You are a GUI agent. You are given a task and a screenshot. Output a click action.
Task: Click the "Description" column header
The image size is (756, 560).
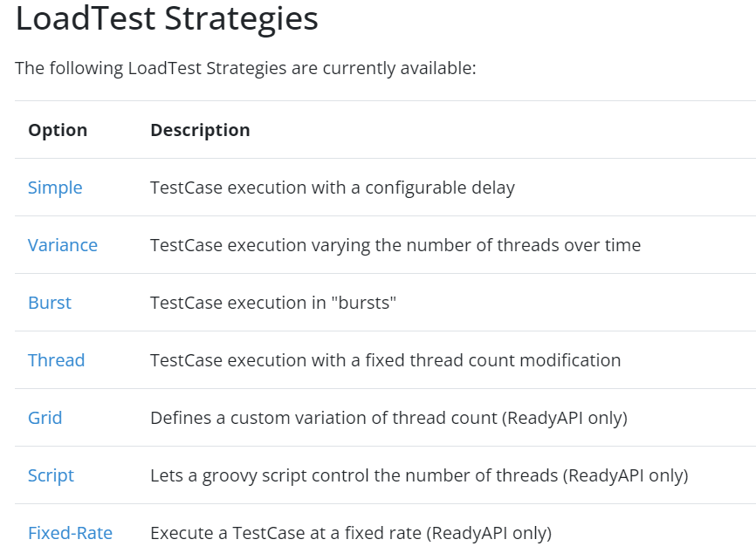[x=200, y=130]
